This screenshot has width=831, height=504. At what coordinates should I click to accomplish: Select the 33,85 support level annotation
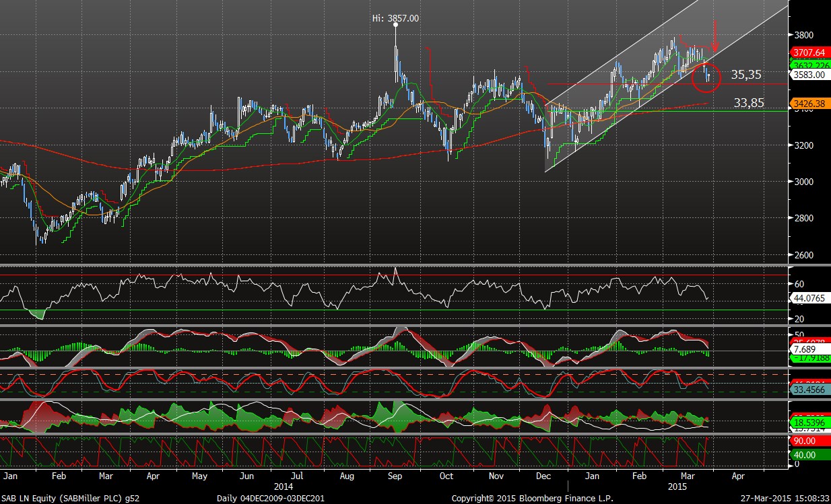[x=747, y=102]
